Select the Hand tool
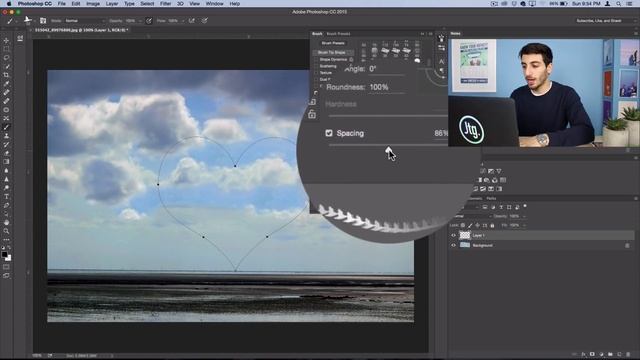 pos(6,222)
